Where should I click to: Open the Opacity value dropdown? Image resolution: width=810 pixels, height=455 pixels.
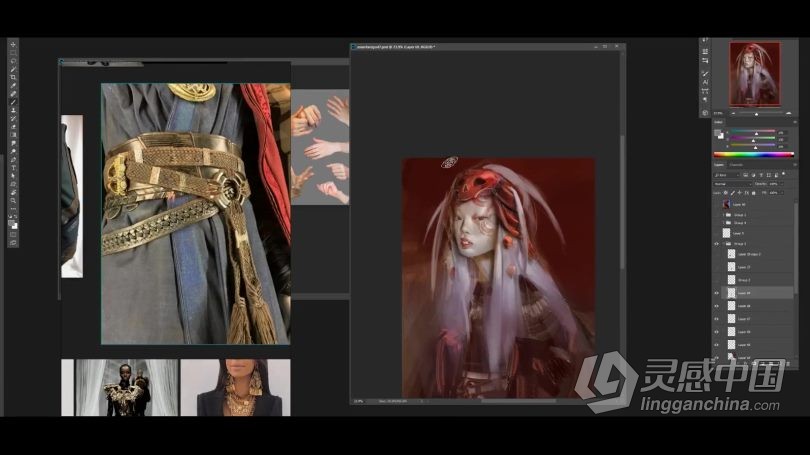coord(782,184)
